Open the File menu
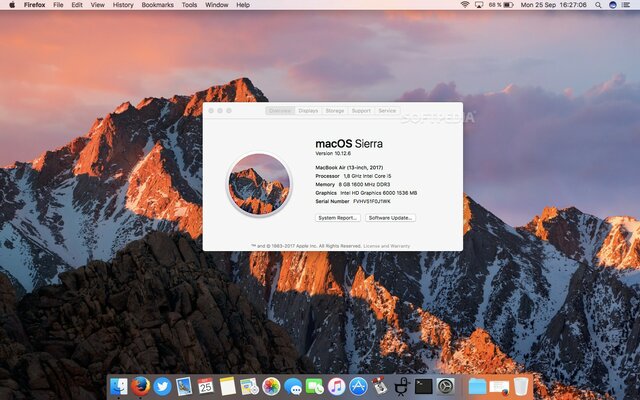This screenshot has width=640, height=400. coord(58,5)
